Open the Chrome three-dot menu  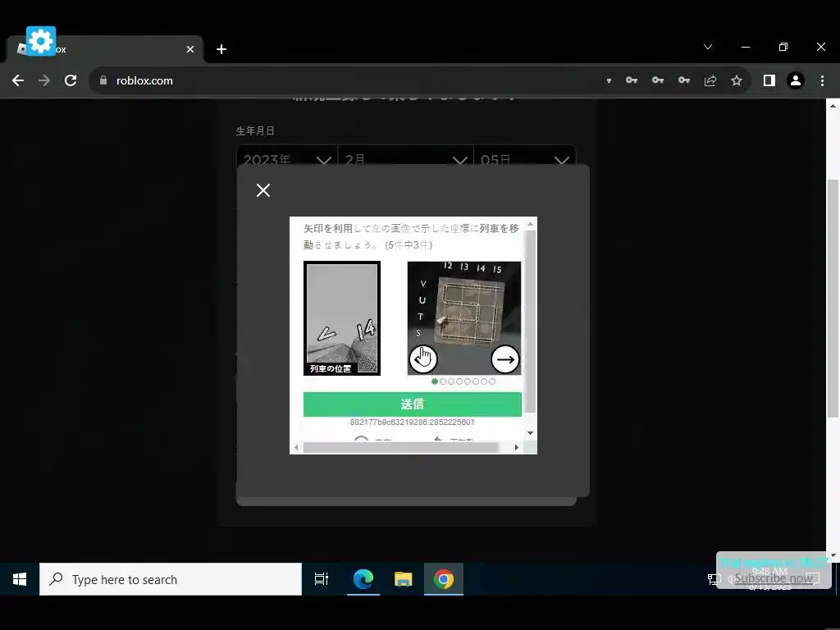coord(822,80)
